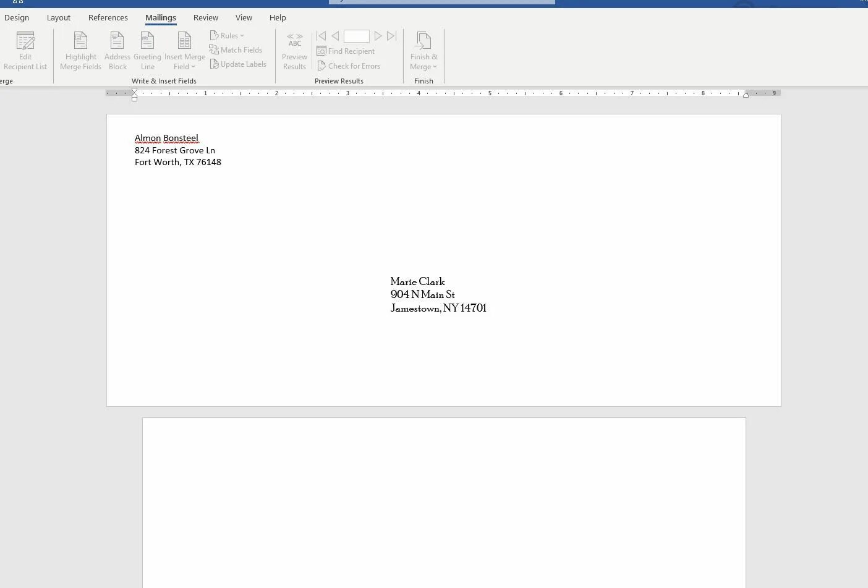This screenshot has width=868, height=588.
Task: Open the View tab
Action: point(244,17)
